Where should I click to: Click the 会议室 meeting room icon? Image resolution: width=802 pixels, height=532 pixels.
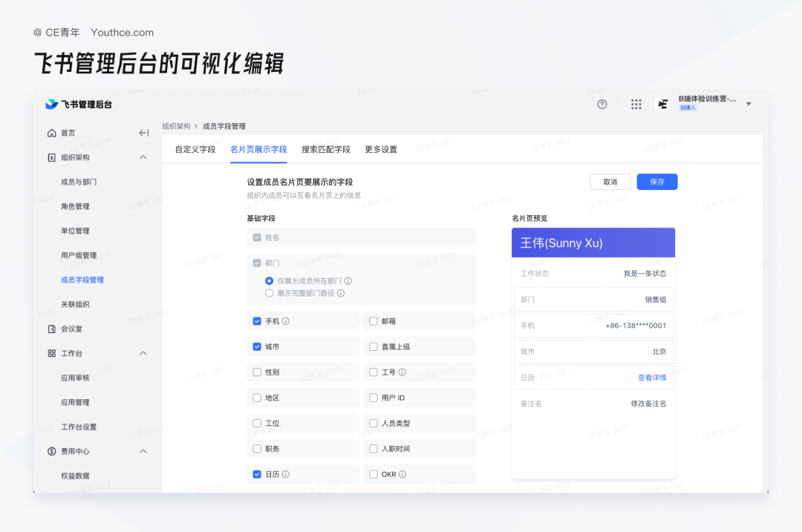52,329
